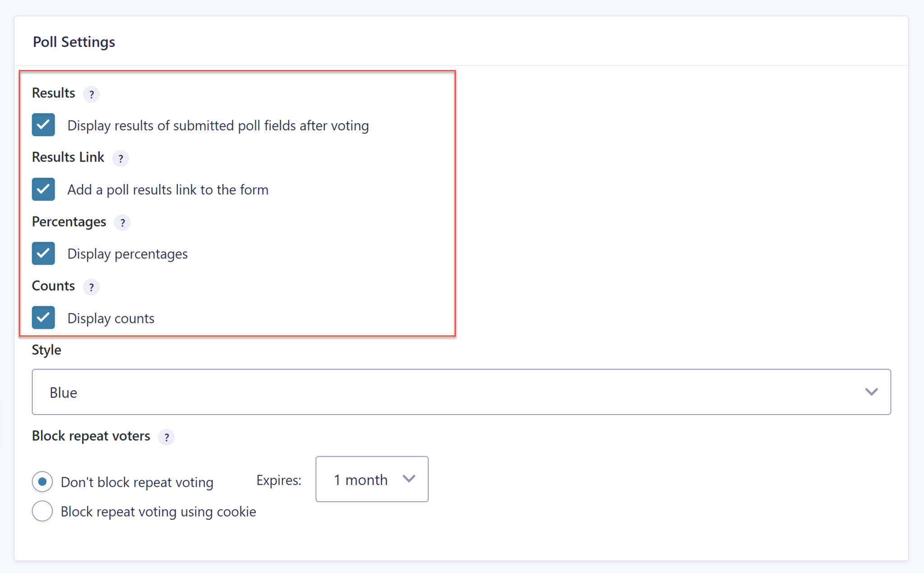Open help for the Results setting
924x573 pixels.
[92, 94]
